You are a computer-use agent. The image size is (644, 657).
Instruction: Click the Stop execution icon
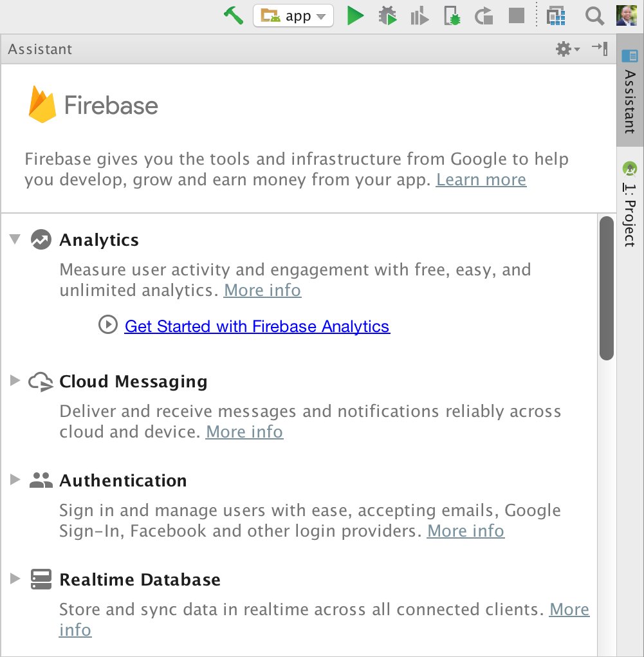pyautogui.click(x=515, y=15)
